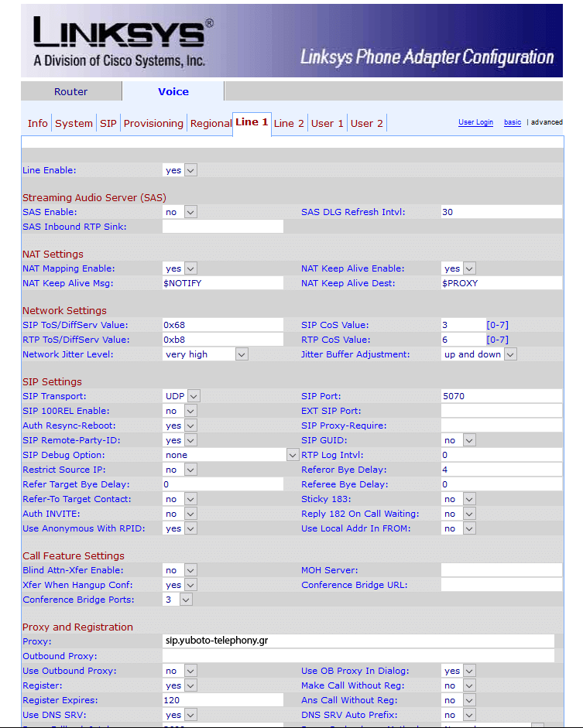Select the User 1 tab
The image size is (583, 728).
pos(327,123)
